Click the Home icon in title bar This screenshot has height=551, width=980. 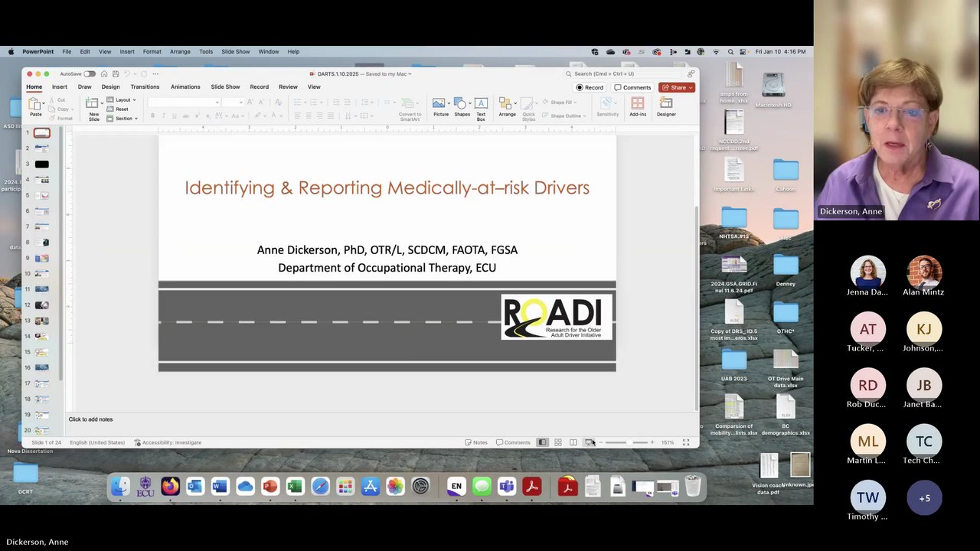[104, 73]
